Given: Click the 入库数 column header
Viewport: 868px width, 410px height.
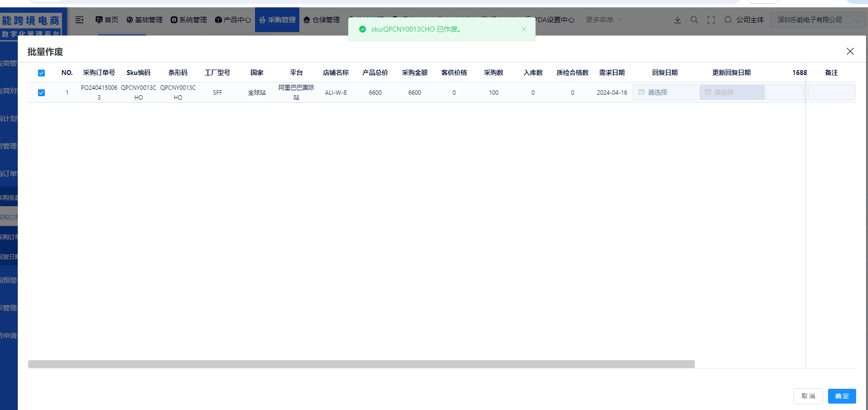Looking at the screenshot, I should coord(533,73).
